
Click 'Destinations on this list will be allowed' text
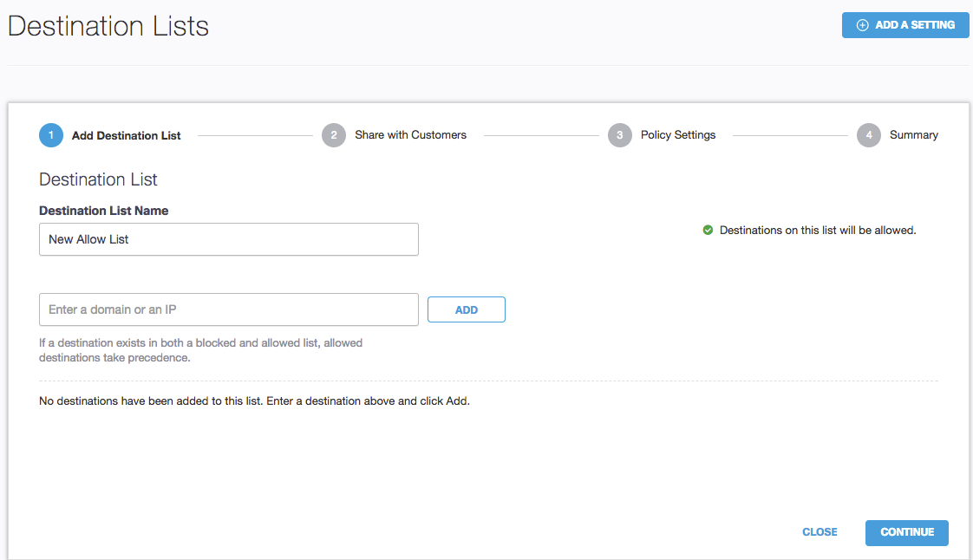point(817,230)
